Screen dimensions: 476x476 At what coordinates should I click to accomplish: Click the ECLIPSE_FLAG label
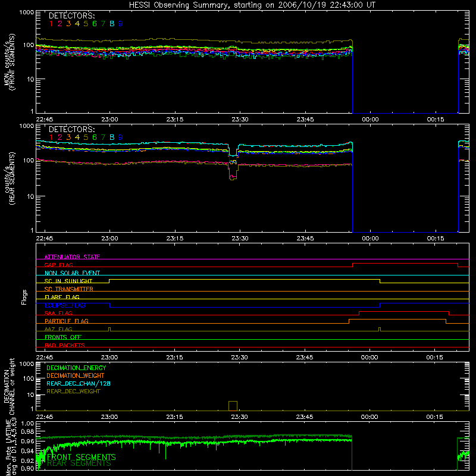[x=65, y=305]
